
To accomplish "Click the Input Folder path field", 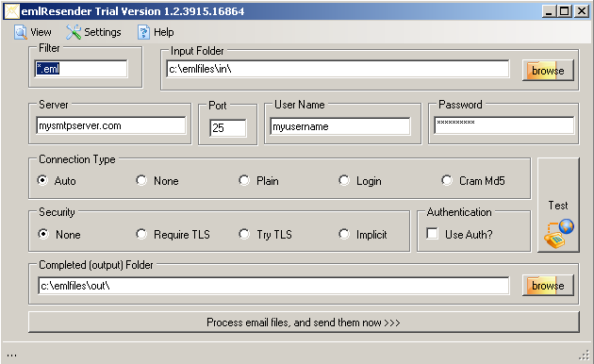I will (x=338, y=69).
